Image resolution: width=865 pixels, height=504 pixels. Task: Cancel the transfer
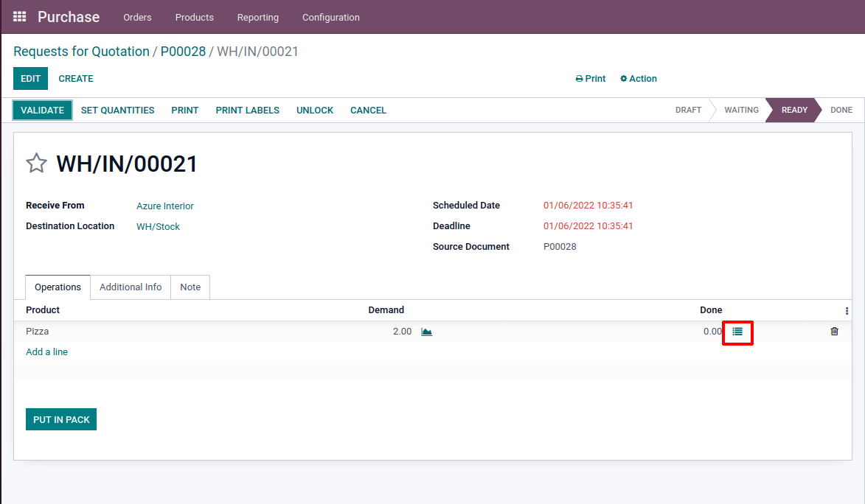pos(368,111)
